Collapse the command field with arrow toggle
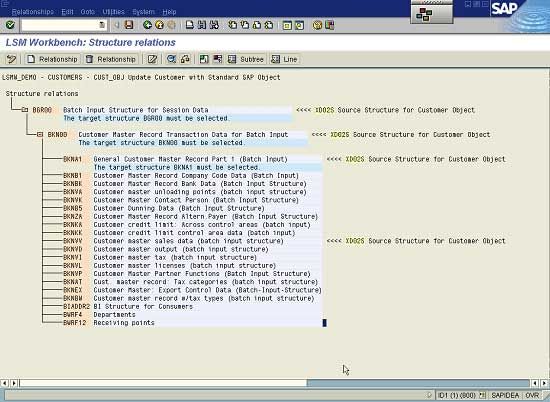The image size is (550, 402). pos(117,25)
